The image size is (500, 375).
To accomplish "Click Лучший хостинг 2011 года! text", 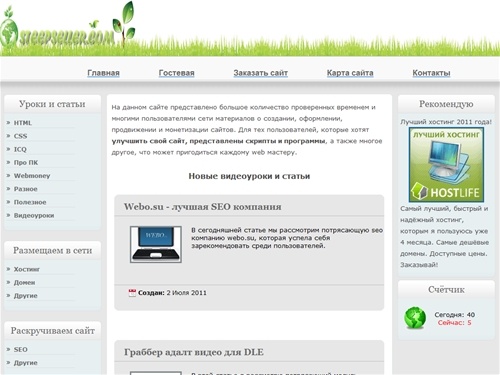I will pos(446,122).
